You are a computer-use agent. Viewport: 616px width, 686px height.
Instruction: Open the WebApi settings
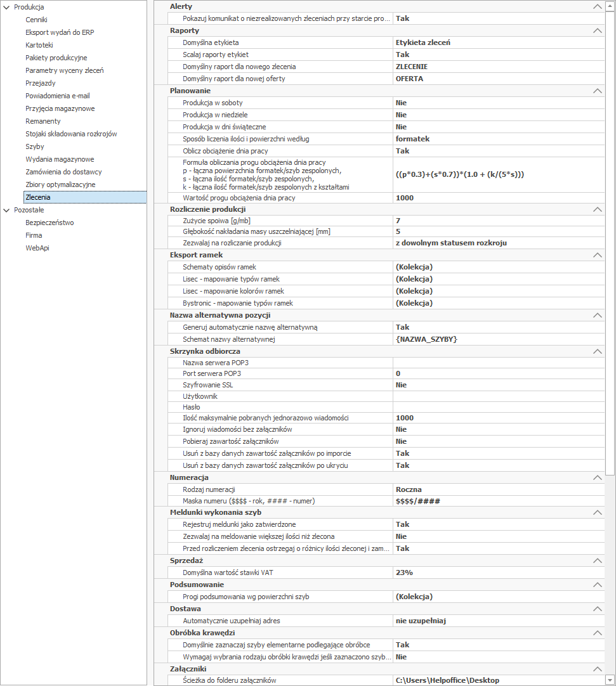tap(37, 248)
